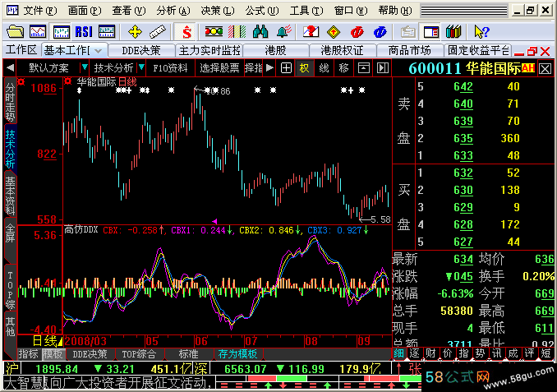Click the F10资料 button
557x392 pixels.
click(x=170, y=67)
